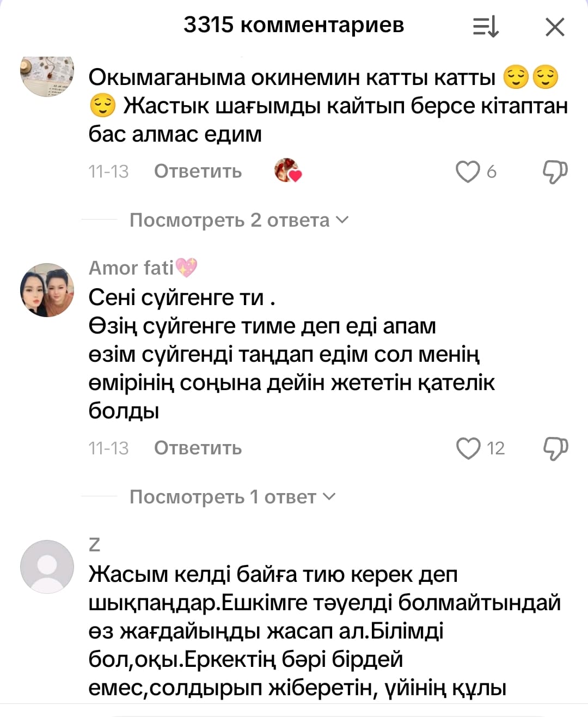Open the comment sort options icon

pyautogui.click(x=486, y=27)
